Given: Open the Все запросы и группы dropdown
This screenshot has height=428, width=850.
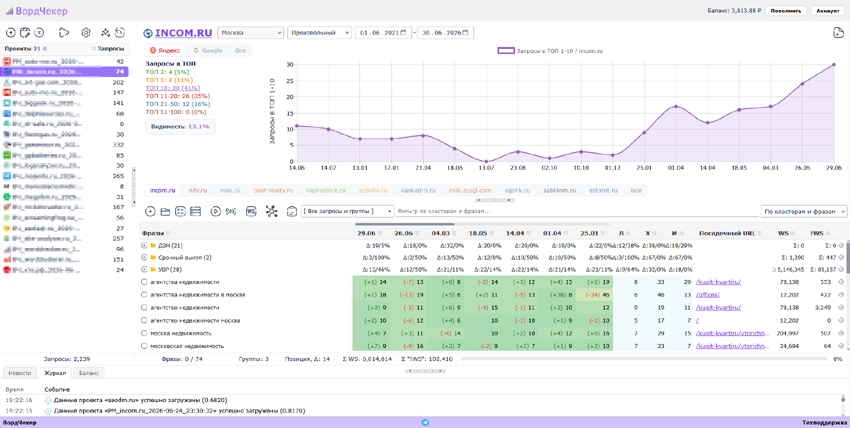Looking at the screenshot, I should 347,211.
